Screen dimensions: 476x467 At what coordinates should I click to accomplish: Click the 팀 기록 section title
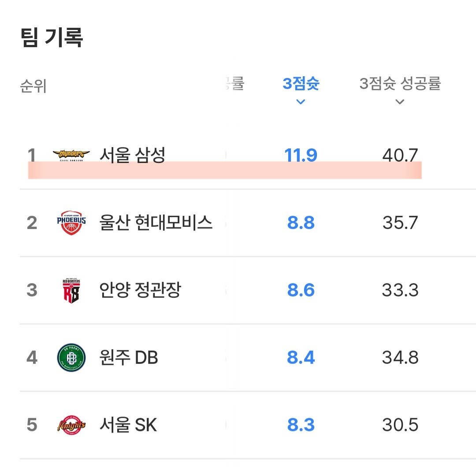pyautogui.click(x=52, y=37)
